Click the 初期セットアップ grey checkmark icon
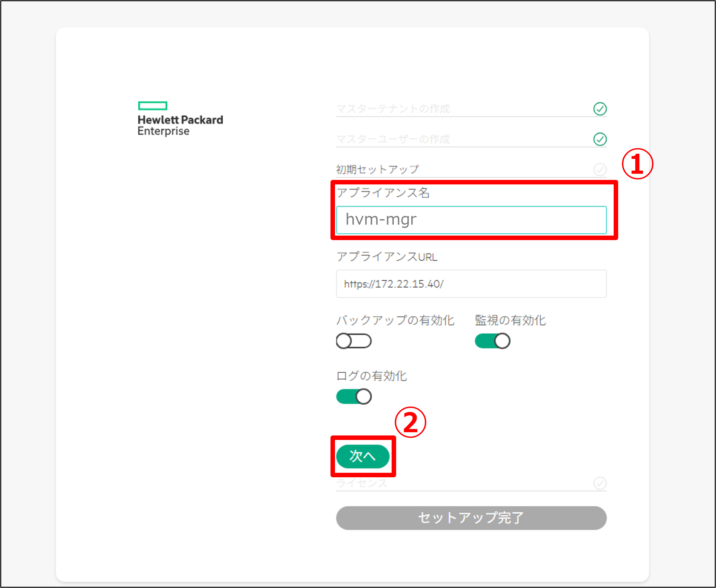 pyautogui.click(x=600, y=169)
